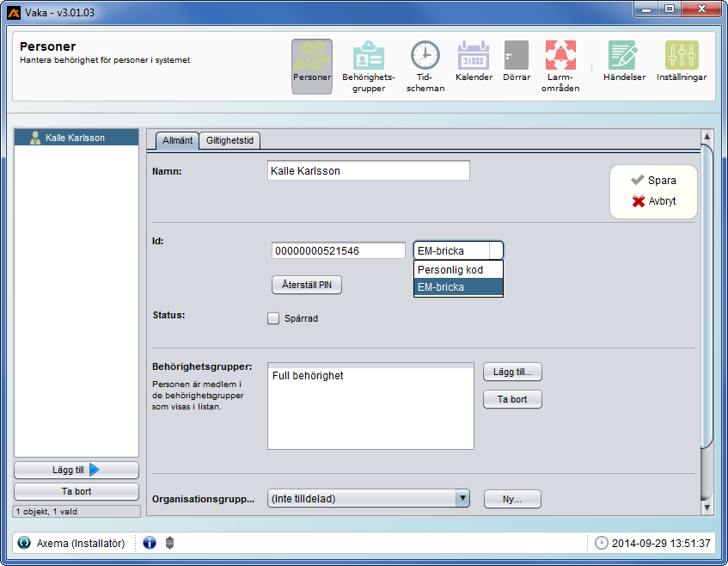This screenshot has width=728, height=566.
Task: Switch to the Giltighetstid tab
Action: [229, 140]
